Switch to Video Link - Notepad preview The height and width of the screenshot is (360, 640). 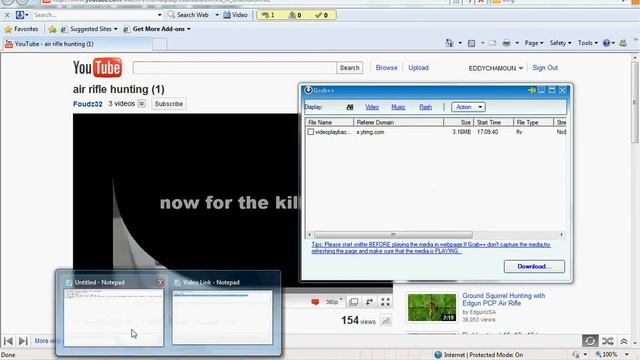coord(222,318)
